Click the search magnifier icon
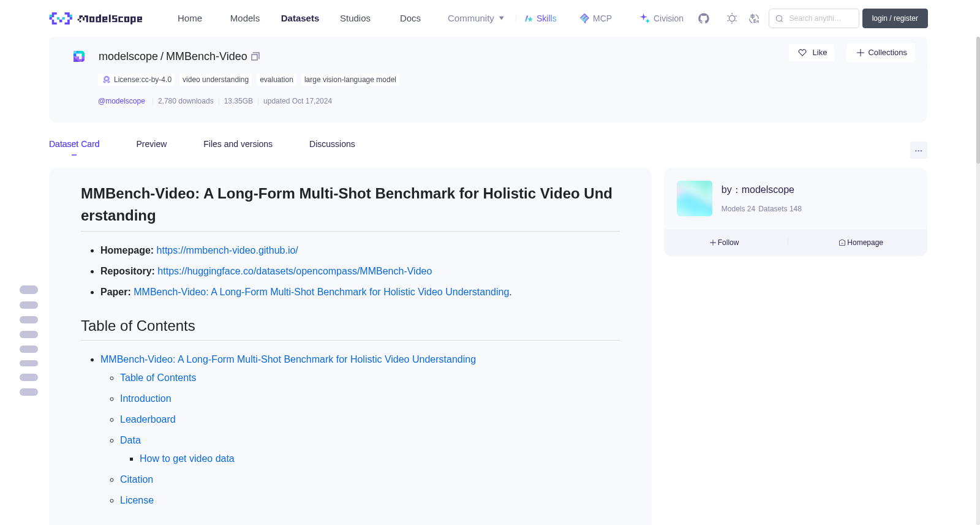Screen dimensions: 980x525 point(779,18)
